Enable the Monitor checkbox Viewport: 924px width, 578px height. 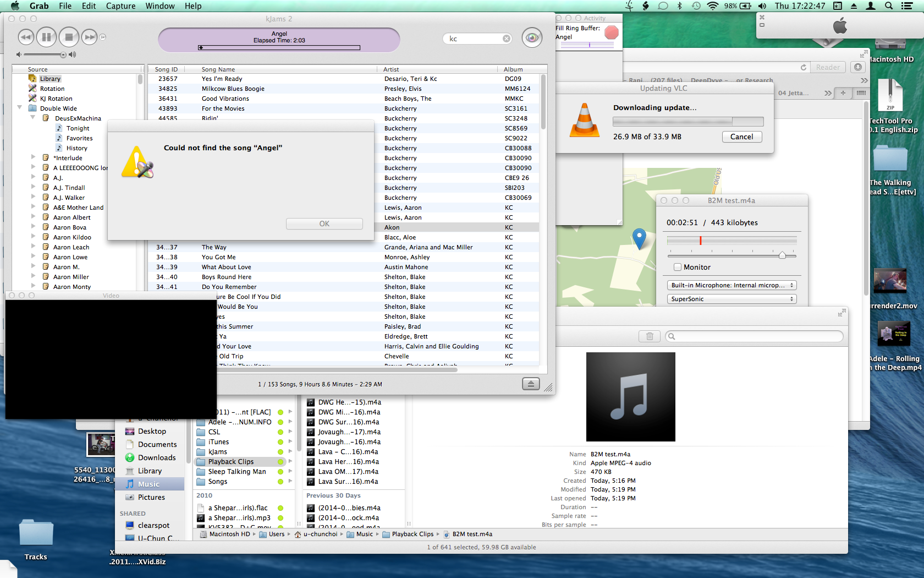(x=678, y=267)
